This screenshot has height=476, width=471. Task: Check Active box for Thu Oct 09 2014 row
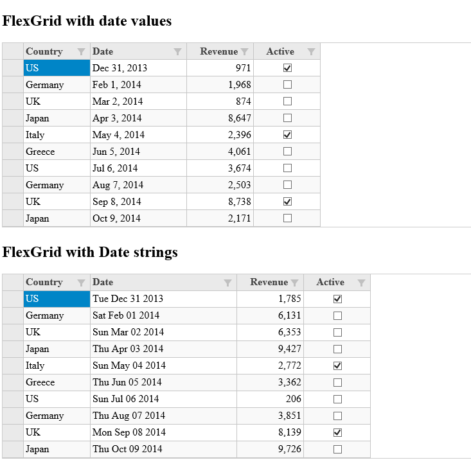coord(337,449)
